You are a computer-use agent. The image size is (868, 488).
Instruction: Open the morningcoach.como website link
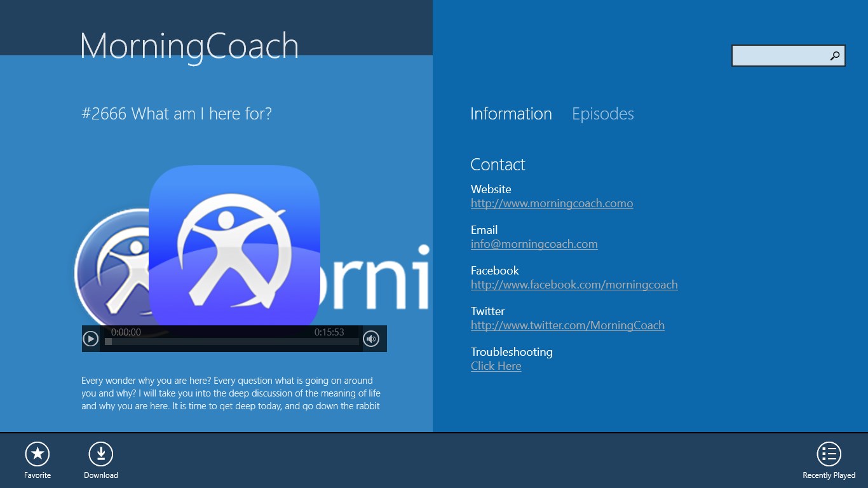(552, 203)
